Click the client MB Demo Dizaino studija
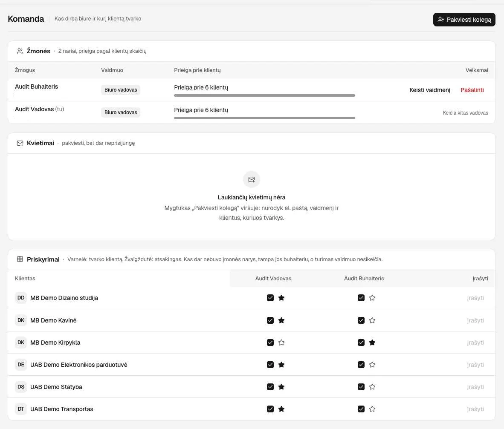504x429 pixels. coord(64,298)
